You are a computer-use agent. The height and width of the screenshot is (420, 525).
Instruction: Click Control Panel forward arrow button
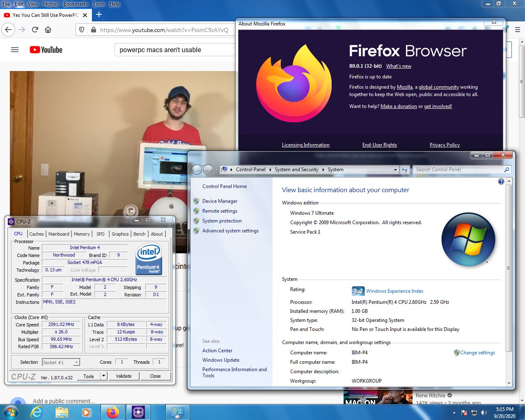coord(209,169)
